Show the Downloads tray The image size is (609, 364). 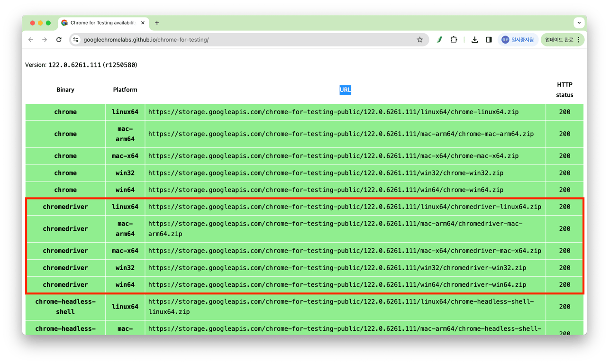click(x=474, y=40)
